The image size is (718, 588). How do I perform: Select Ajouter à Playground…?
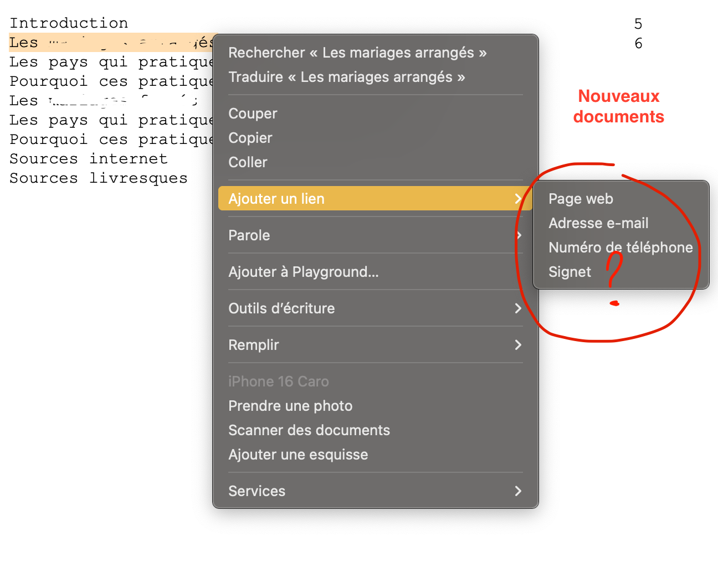coord(304,272)
